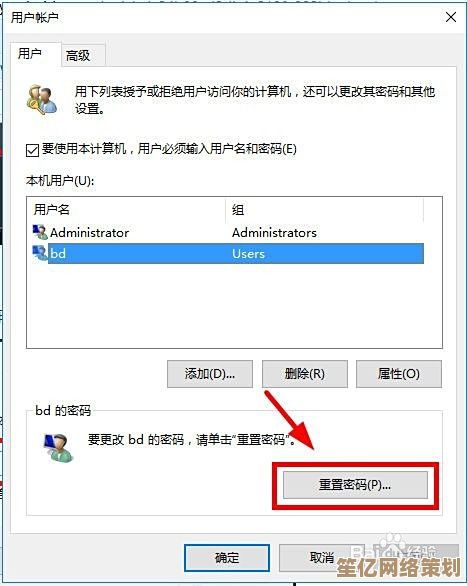
Task: Click the 删除(R) button
Action: (305, 374)
